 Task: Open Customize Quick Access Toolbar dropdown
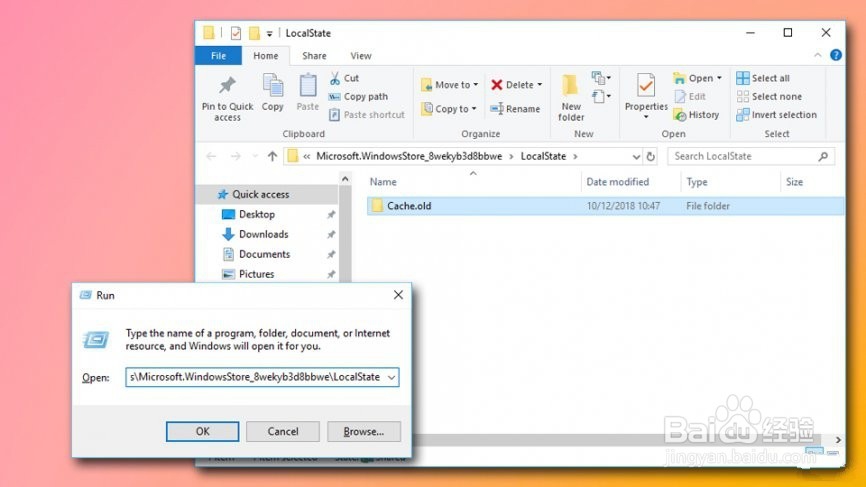pos(270,34)
